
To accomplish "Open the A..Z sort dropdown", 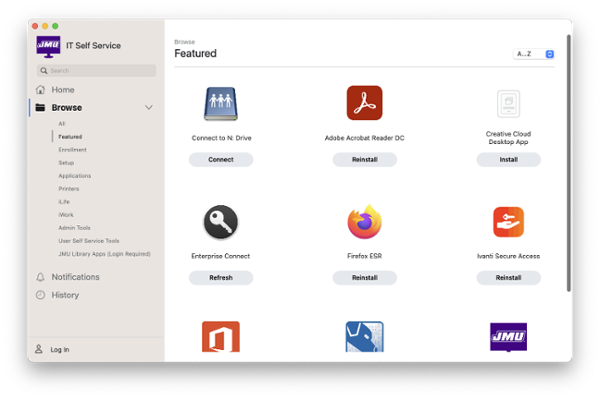I will point(534,54).
